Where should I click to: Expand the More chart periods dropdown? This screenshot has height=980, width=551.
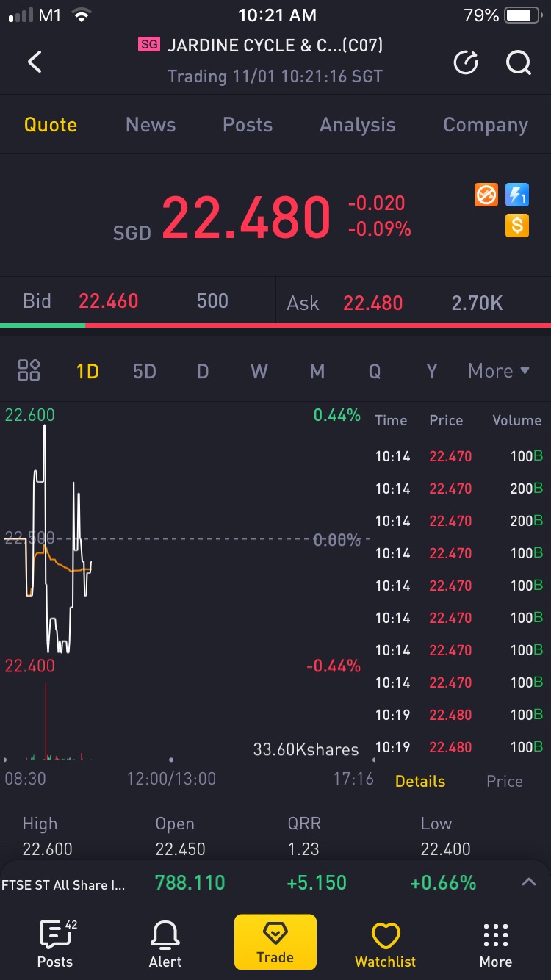tap(499, 371)
